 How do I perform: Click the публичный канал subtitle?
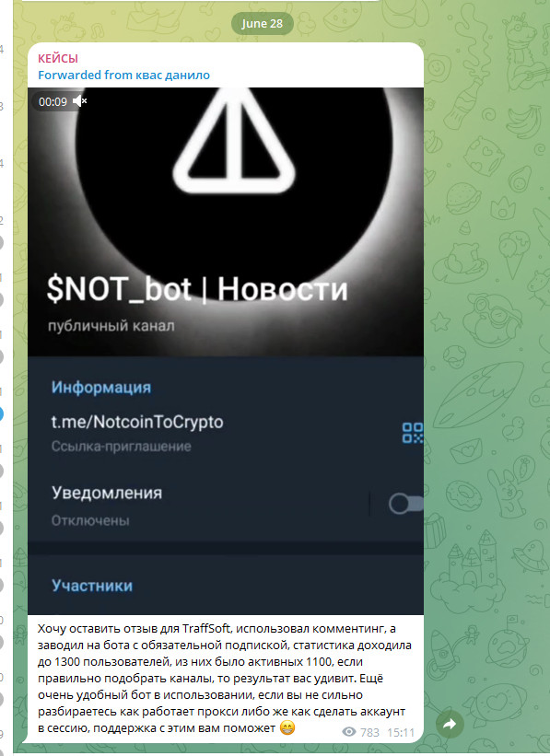point(111,326)
